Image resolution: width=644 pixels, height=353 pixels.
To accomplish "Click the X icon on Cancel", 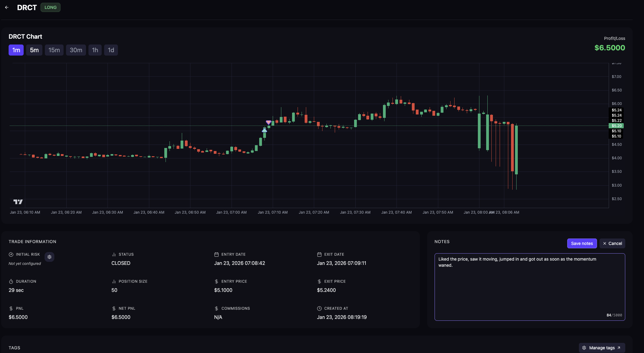I will click(x=605, y=243).
